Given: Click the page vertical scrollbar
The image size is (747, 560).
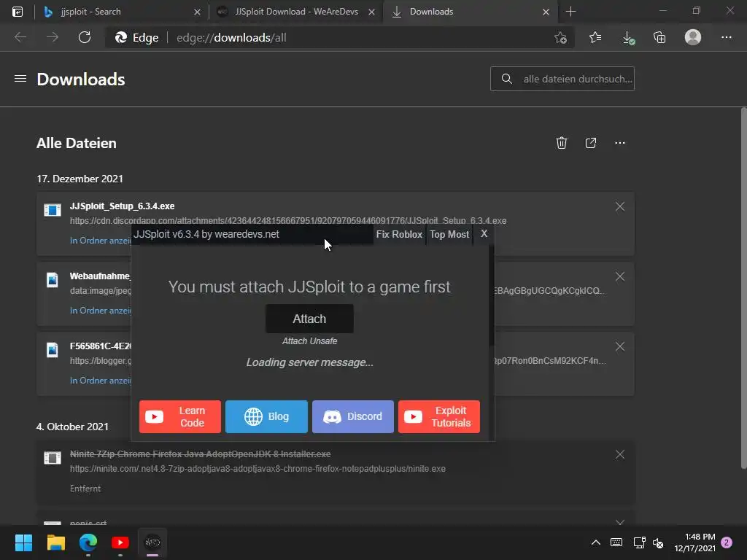Looking at the screenshot, I should click(x=743, y=288).
